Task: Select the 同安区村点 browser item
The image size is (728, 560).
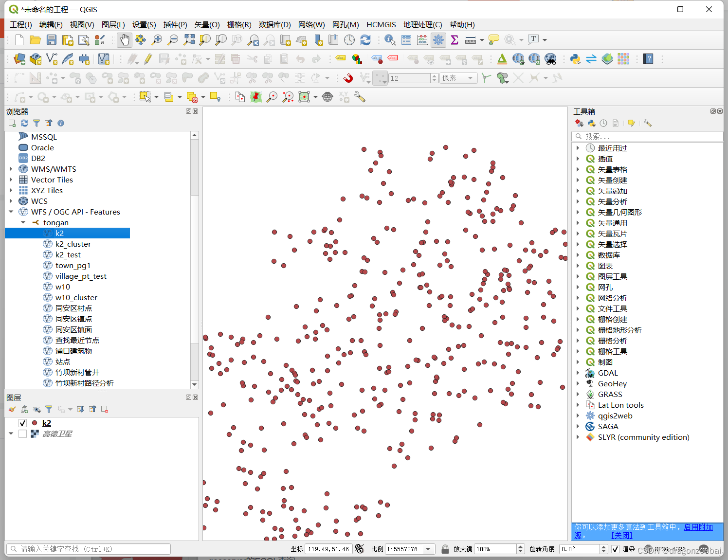Action: (73, 308)
